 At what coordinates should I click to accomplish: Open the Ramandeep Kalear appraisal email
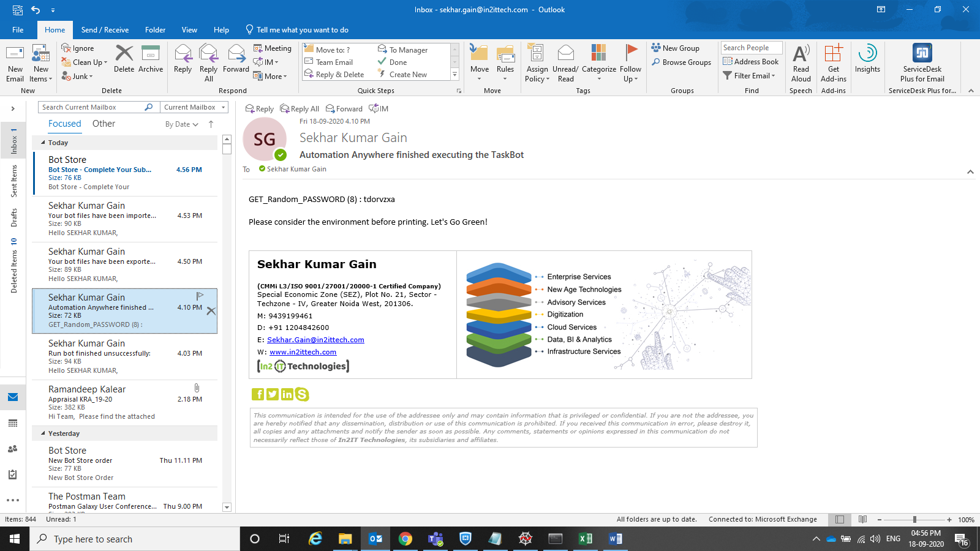click(125, 403)
